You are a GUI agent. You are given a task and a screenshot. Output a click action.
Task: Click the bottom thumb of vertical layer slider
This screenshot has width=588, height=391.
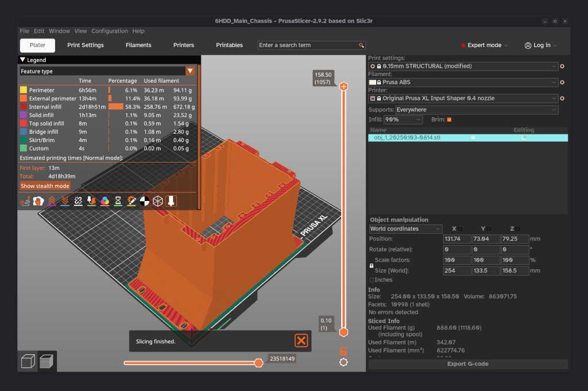343,332
